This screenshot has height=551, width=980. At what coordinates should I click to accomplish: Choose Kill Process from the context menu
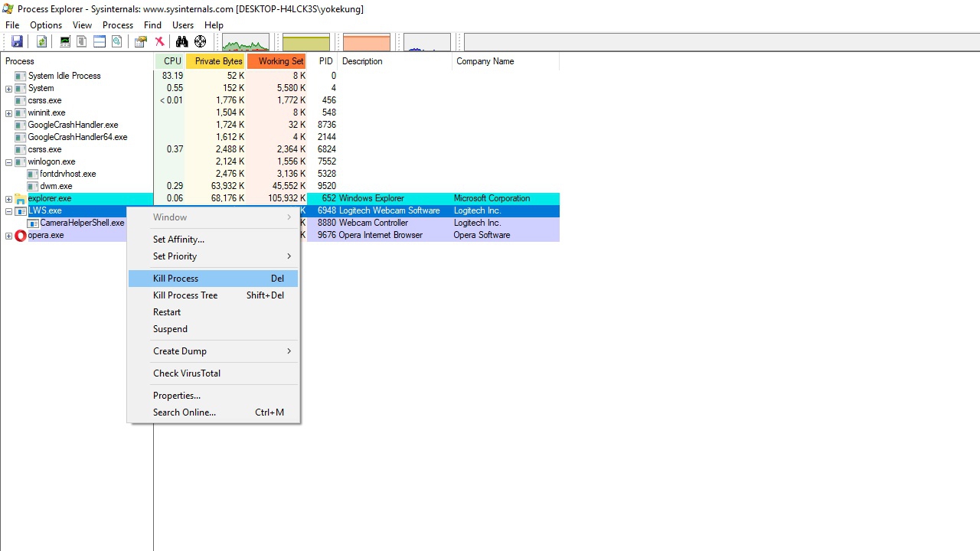tap(214, 279)
